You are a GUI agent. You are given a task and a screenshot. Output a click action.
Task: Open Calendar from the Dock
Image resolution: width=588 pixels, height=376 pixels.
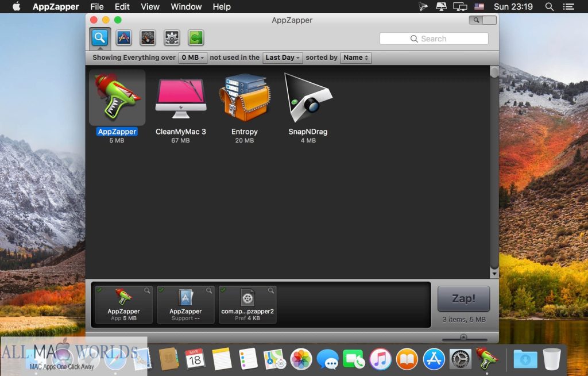194,359
